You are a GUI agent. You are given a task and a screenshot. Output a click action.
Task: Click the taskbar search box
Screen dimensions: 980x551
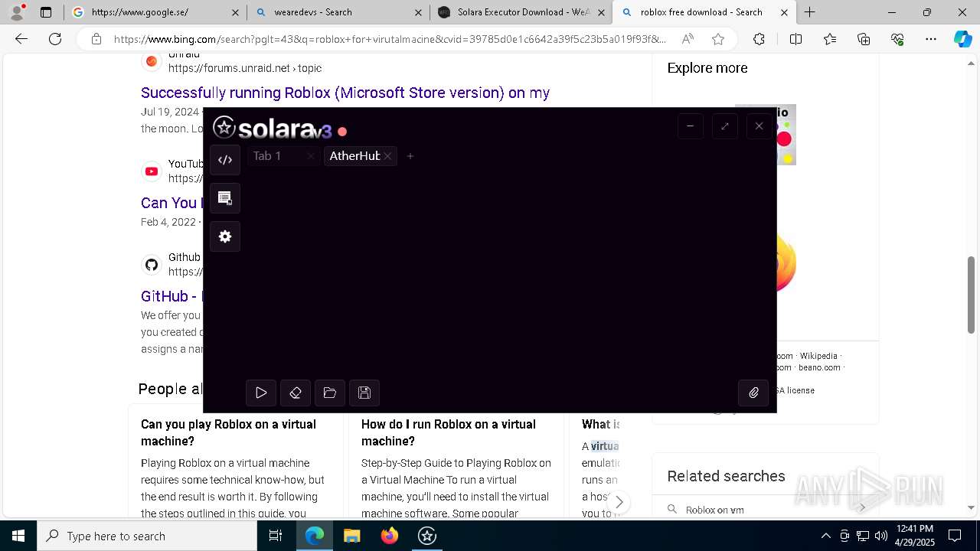(147, 536)
